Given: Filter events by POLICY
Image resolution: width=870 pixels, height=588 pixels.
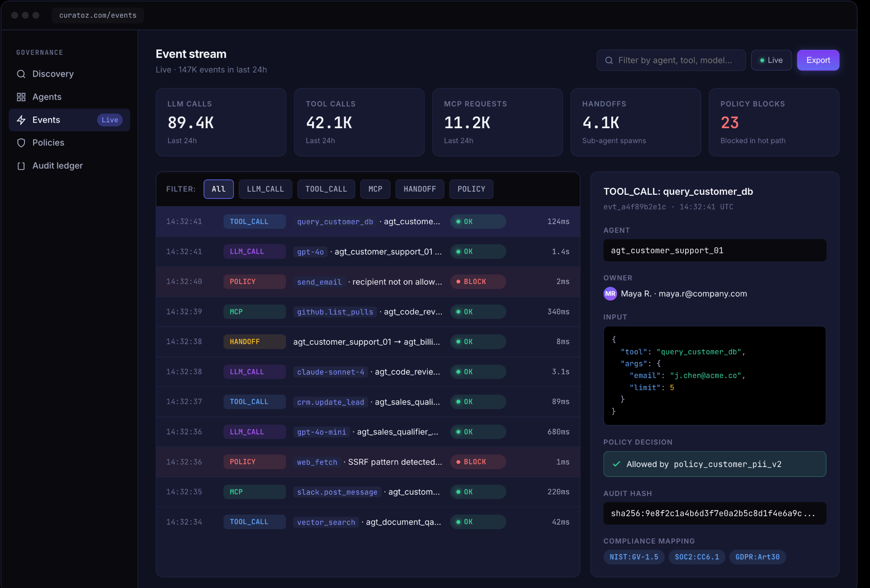Looking at the screenshot, I should click(x=471, y=189).
